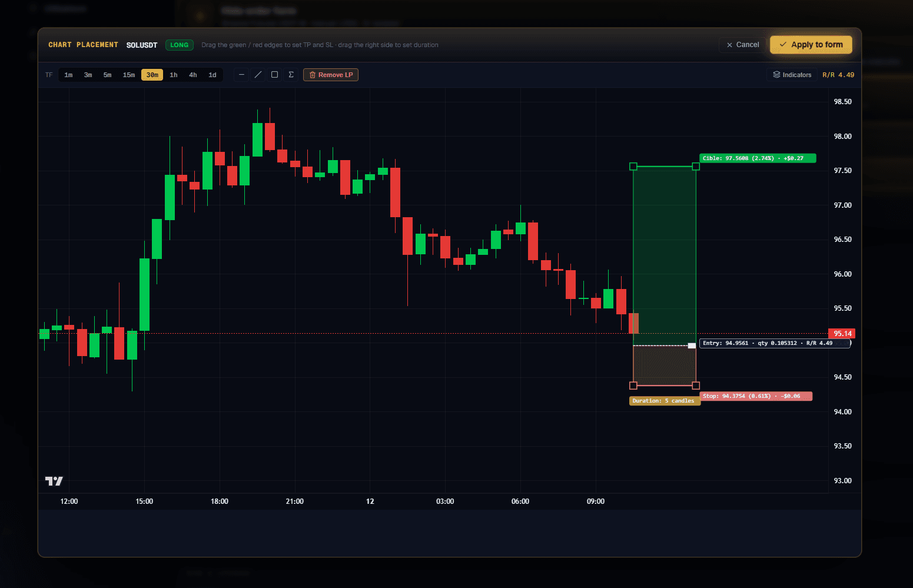Select the horizontal line drawing tool
Screen dimensions: 913x588
(x=241, y=75)
